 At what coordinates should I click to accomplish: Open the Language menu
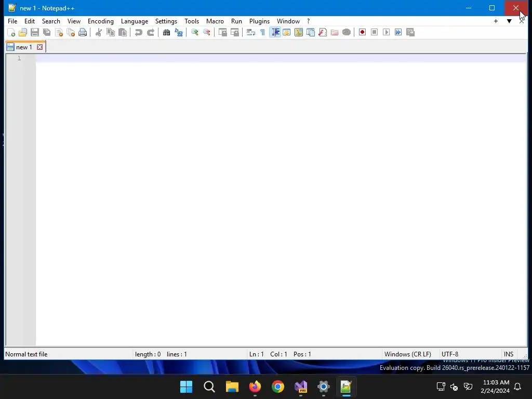[135, 21]
